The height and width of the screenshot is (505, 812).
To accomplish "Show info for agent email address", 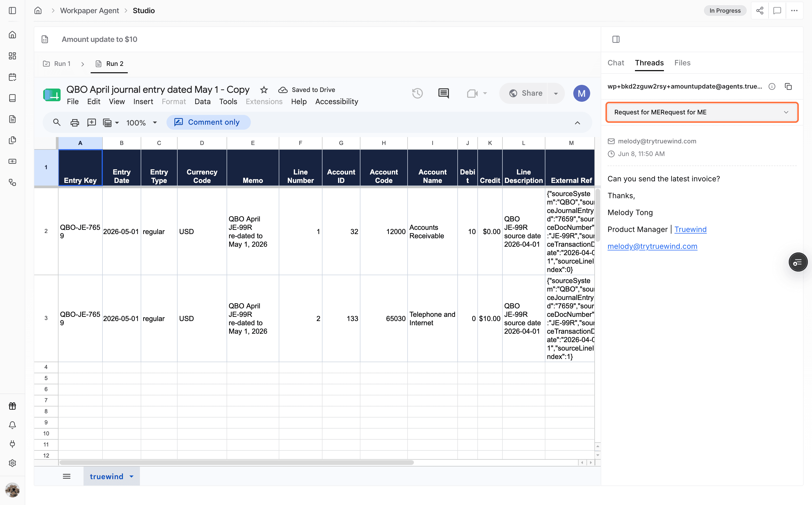I will (x=772, y=86).
